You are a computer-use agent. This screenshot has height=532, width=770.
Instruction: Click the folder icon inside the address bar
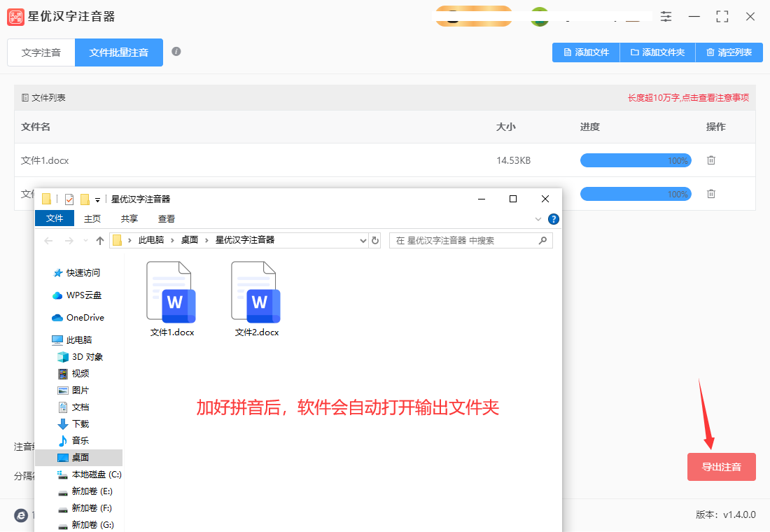118,240
